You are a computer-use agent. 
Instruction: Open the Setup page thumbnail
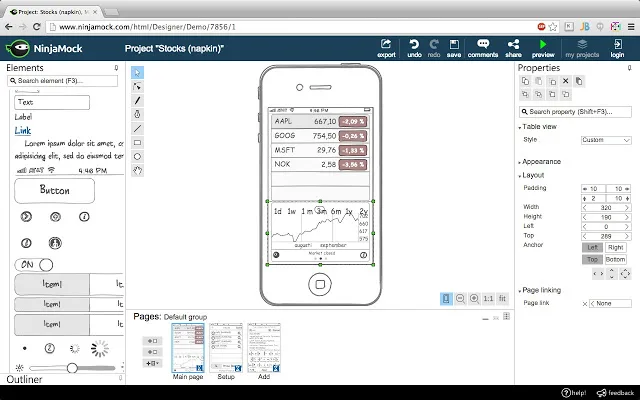(x=226, y=348)
